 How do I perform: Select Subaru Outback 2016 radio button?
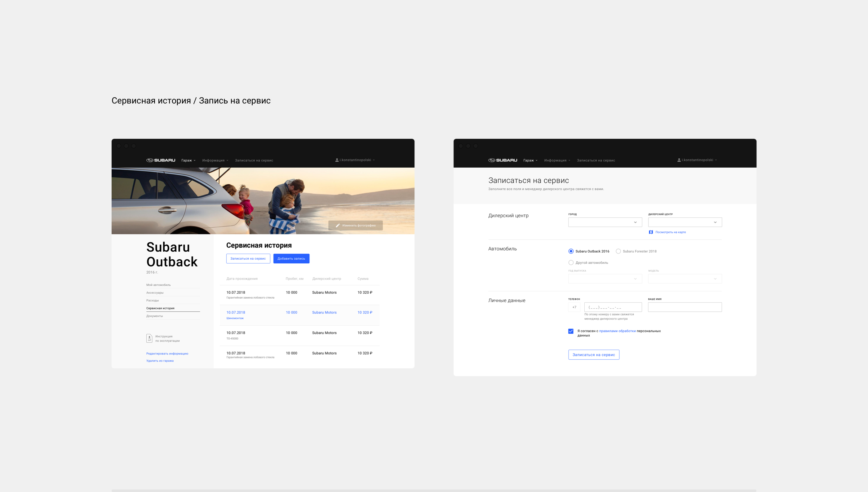tap(571, 251)
